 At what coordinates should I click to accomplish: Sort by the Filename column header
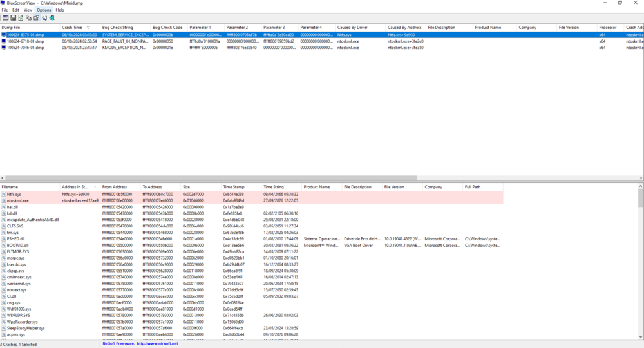point(10,187)
